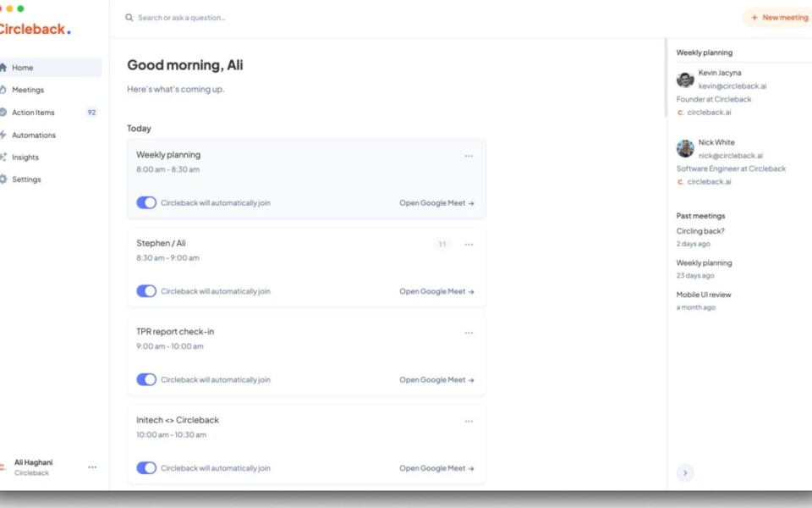Open the Home sidebar item
812x508 pixels.
tap(50, 68)
